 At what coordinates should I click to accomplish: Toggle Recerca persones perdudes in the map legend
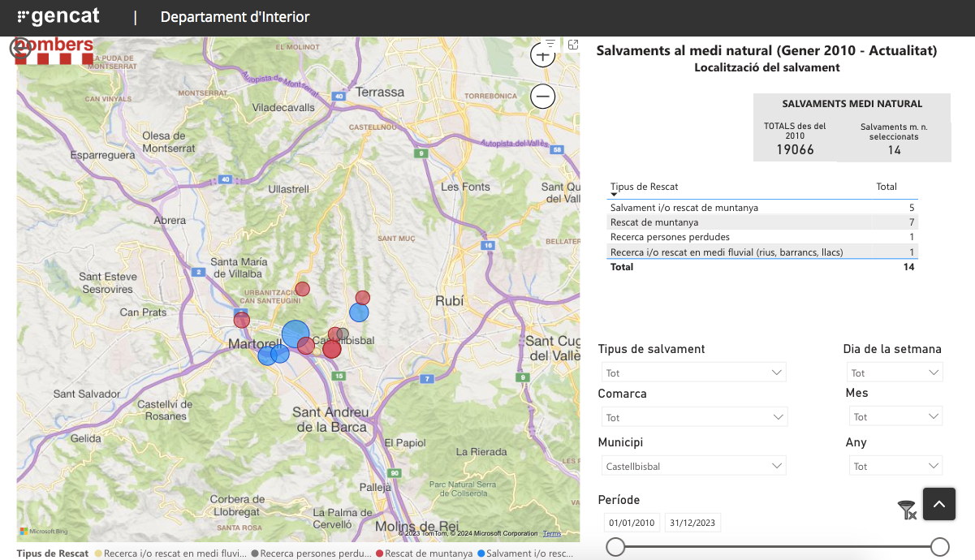pos(310,554)
